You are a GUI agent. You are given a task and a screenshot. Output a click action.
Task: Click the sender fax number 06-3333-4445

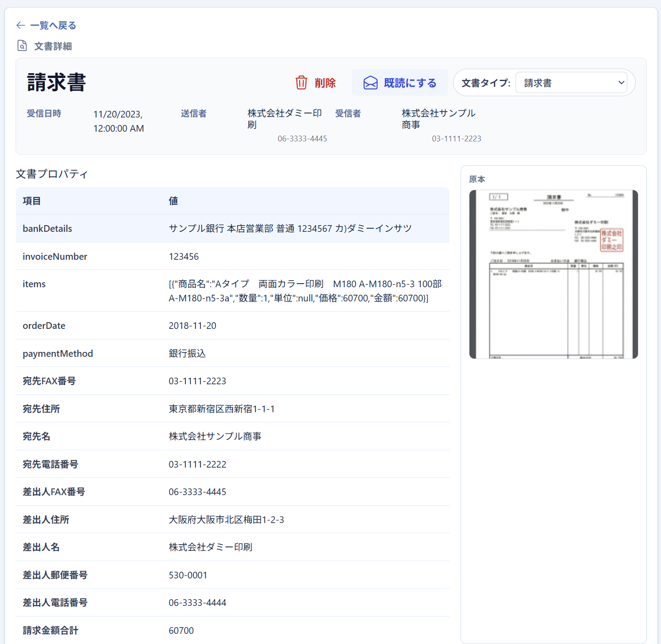pyautogui.click(x=302, y=138)
